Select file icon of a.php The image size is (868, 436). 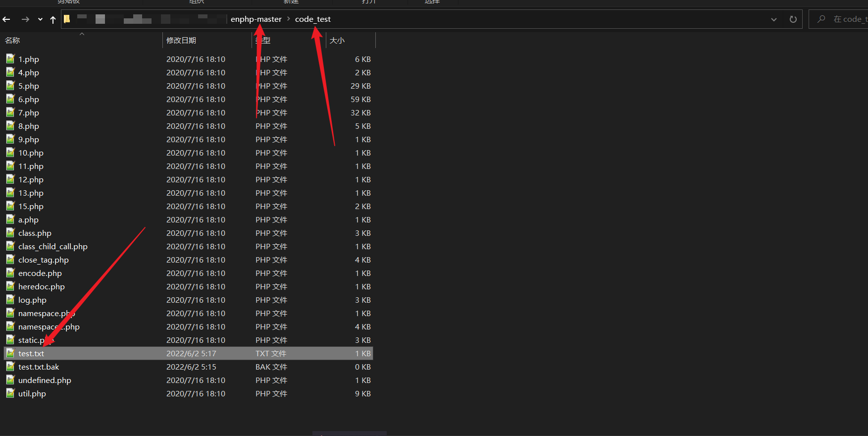click(10, 219)
